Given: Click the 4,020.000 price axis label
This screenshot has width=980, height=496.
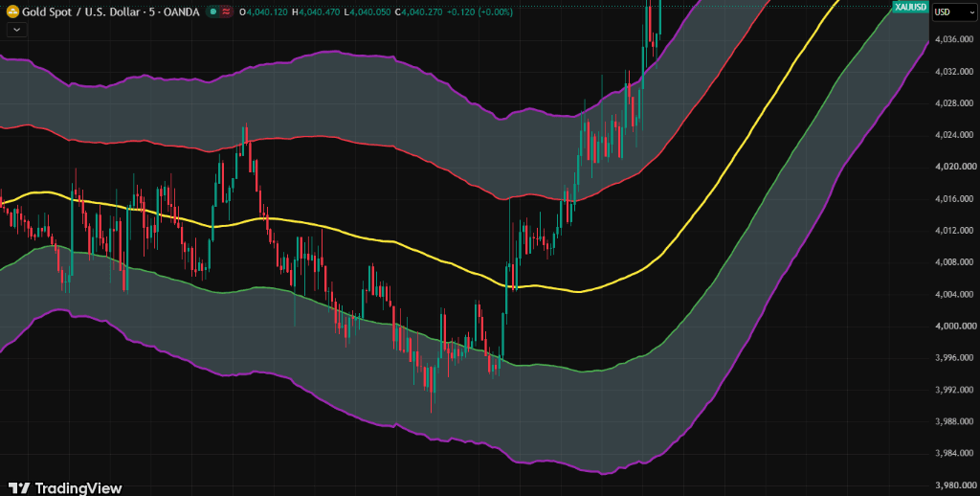Looking at the screenshot, I should point(954,167).
